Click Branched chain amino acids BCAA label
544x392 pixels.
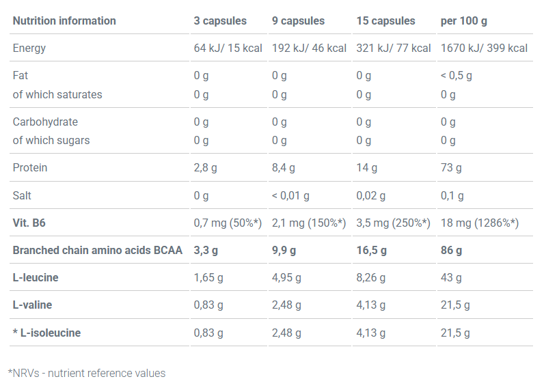(x=97, y=251)
